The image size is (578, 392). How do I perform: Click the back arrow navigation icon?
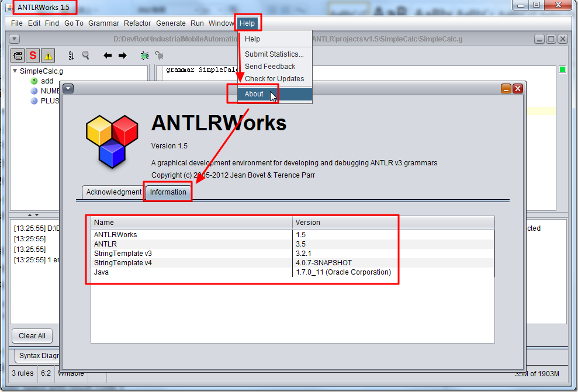click(x=108, y=55)
